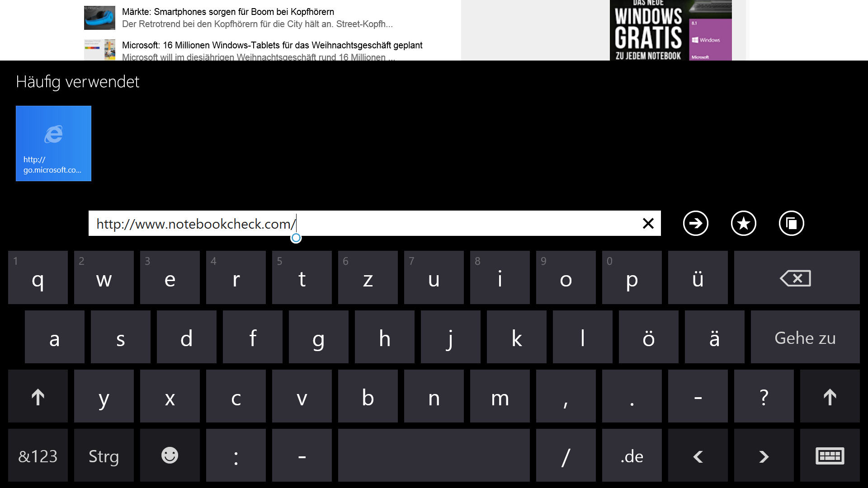Image resolution: width=868 pixels, height=488 pixels.
Task: Tap the g key
Action: coord(319,337)
